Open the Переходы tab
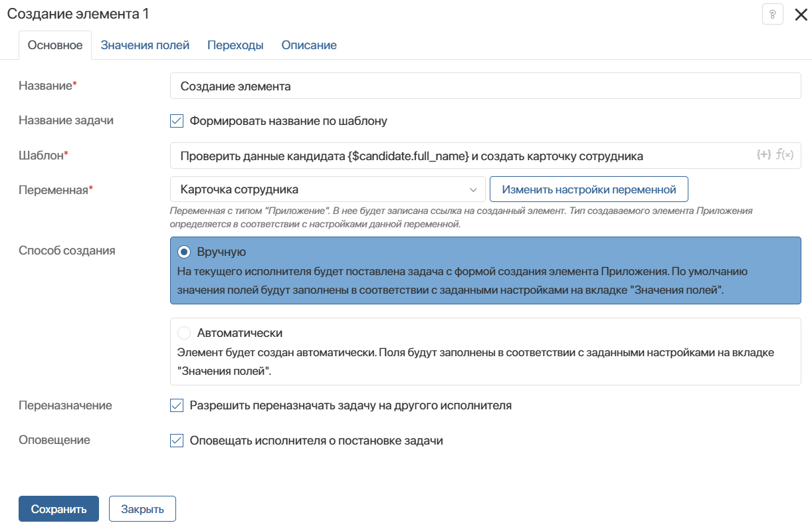This screenshot has height=527, width=812. 235,45
